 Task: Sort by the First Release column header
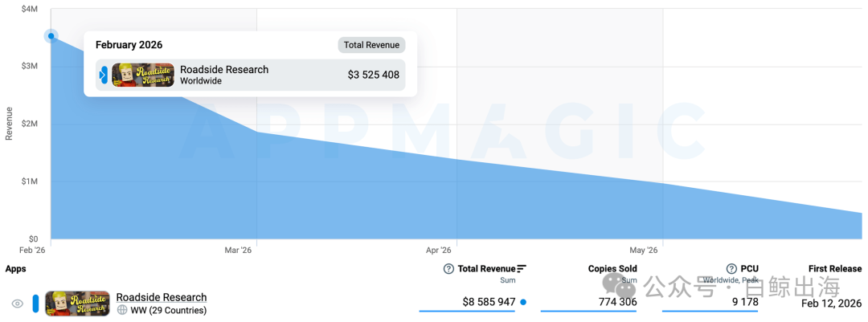[x=835, y=269]
